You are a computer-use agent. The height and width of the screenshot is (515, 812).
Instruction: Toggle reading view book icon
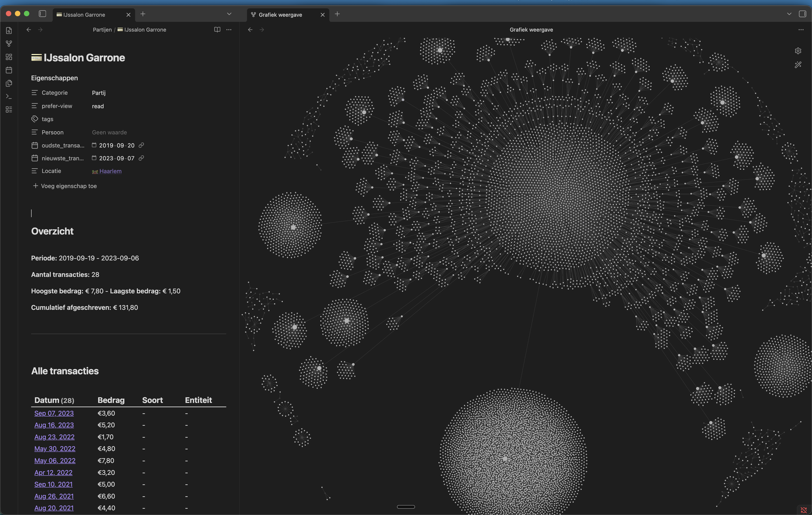click(x=217, y=30)
